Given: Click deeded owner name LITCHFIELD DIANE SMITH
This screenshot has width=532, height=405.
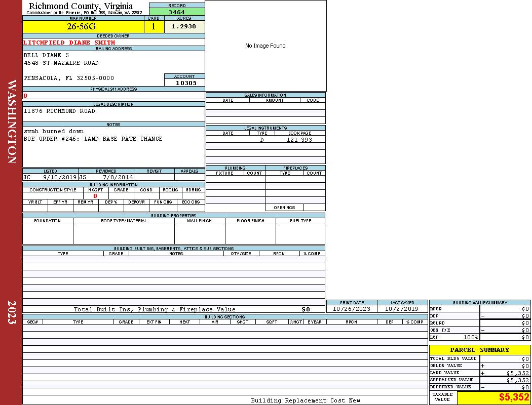Looking at the screenshot, I should coord(69,43).
